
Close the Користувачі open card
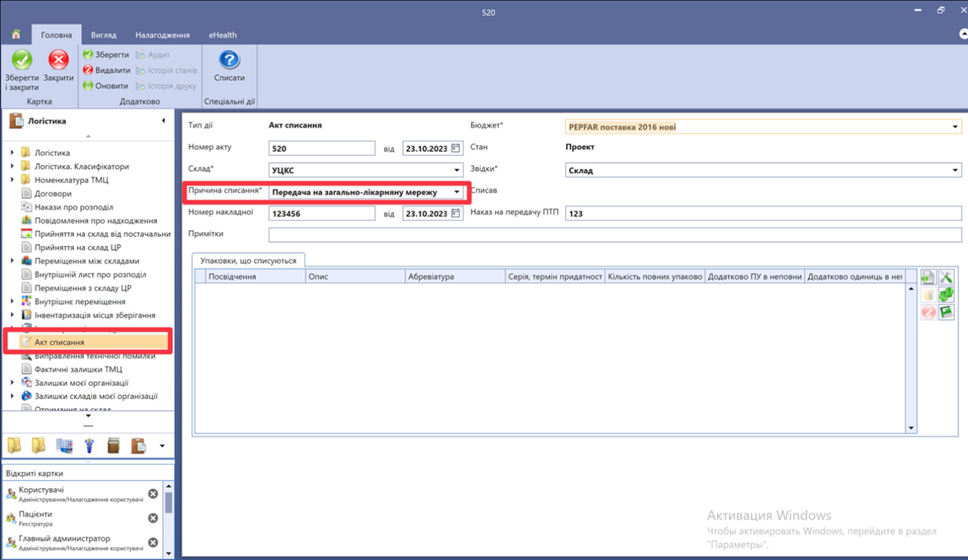click(x=153, y=494)
